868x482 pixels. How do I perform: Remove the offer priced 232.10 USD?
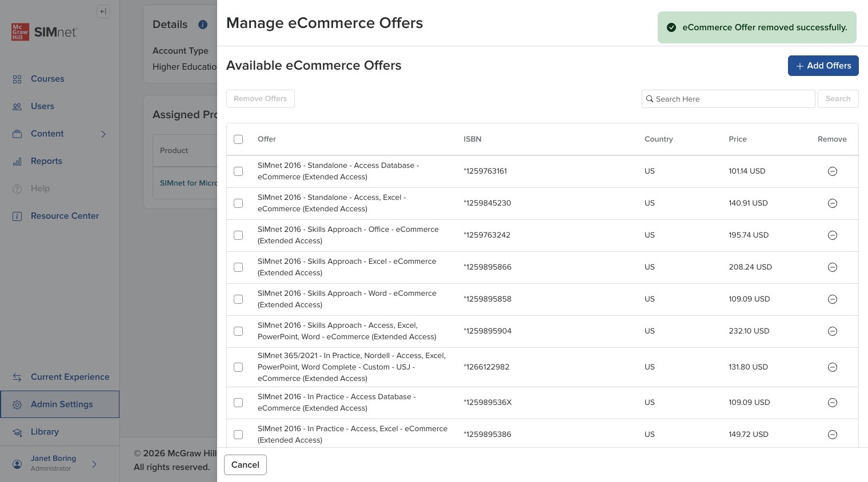[x=833, y=331]
